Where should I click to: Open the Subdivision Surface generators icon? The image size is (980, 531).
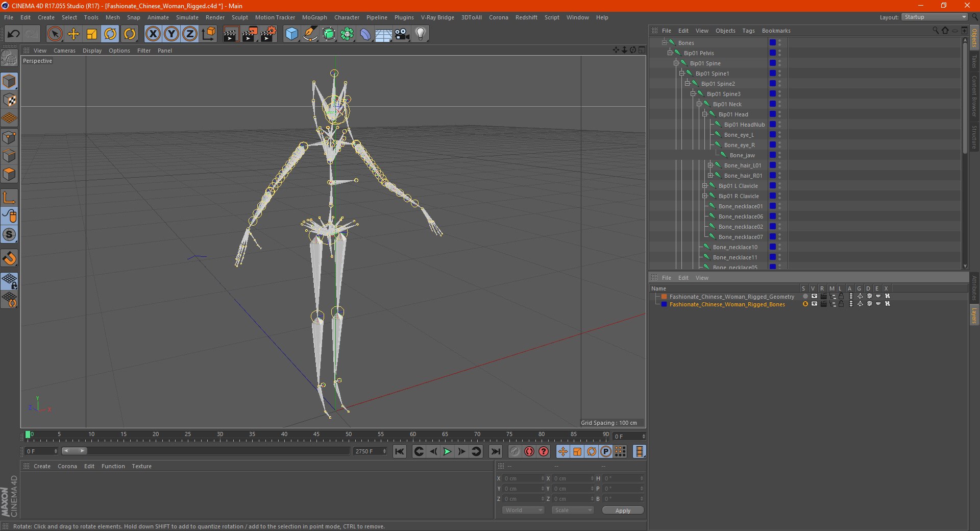click(x=329, y=34)
